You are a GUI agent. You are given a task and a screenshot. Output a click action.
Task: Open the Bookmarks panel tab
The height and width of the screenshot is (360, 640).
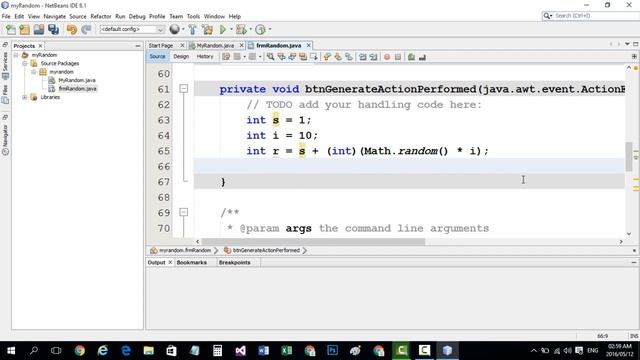tap(191, 262)
